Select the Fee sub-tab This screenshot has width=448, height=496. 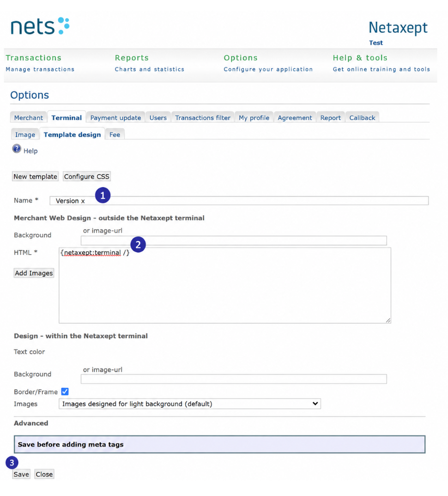point(115,135)
